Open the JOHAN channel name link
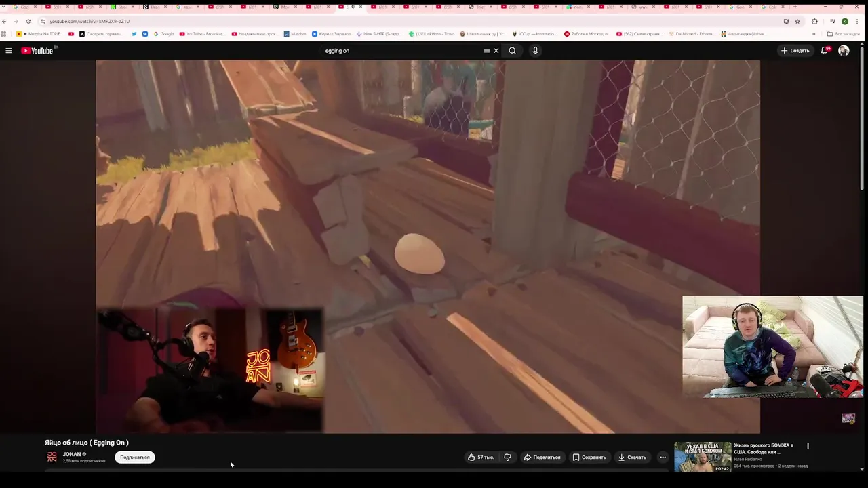This screenshot has width=868, height=488. [72, 454]
